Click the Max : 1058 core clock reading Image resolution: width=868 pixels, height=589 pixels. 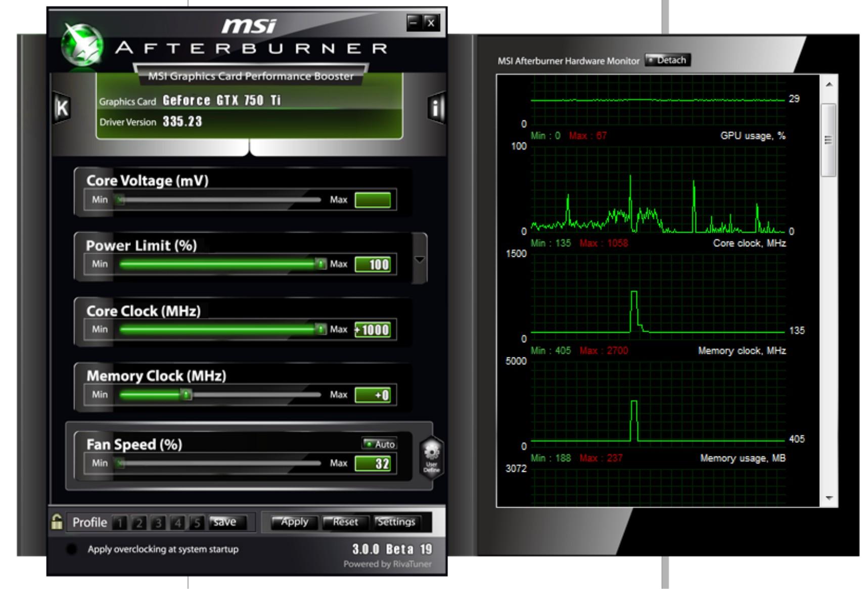point(604,243)
